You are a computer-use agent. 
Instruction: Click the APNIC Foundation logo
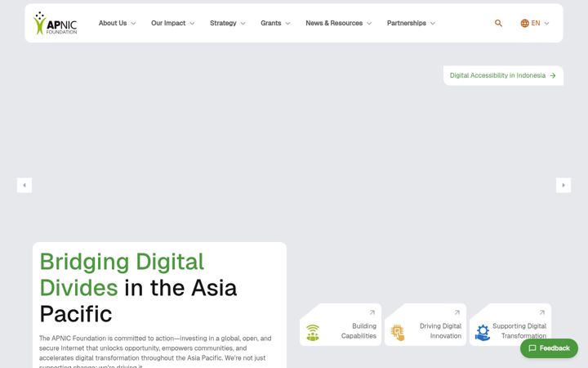click(x=56, y=23)
